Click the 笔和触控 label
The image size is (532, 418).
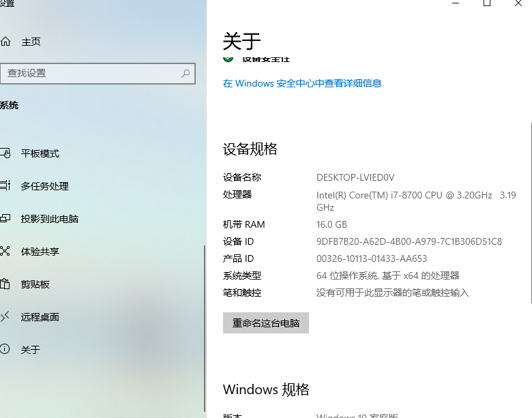tap(242, 293)
